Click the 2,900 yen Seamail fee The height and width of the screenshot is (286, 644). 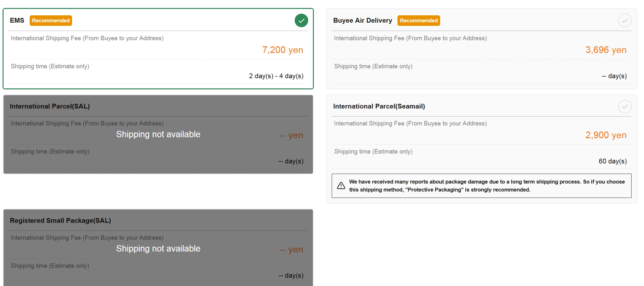click(606, 135)
